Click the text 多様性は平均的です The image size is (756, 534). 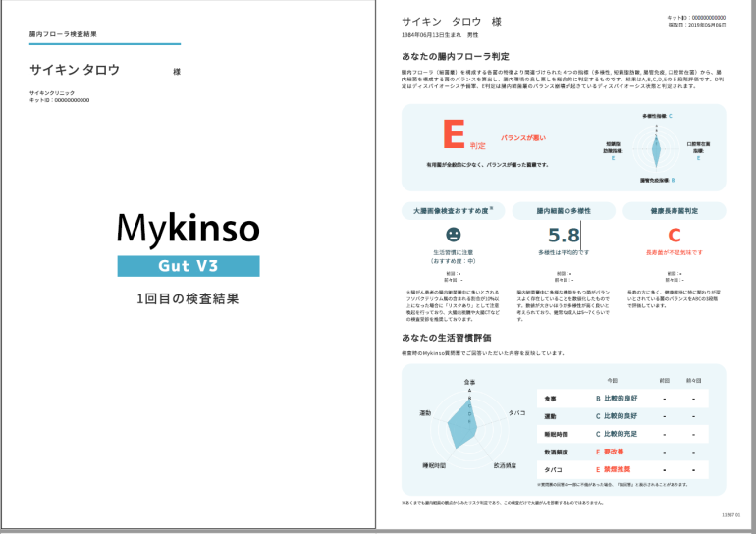coord(564,252)
